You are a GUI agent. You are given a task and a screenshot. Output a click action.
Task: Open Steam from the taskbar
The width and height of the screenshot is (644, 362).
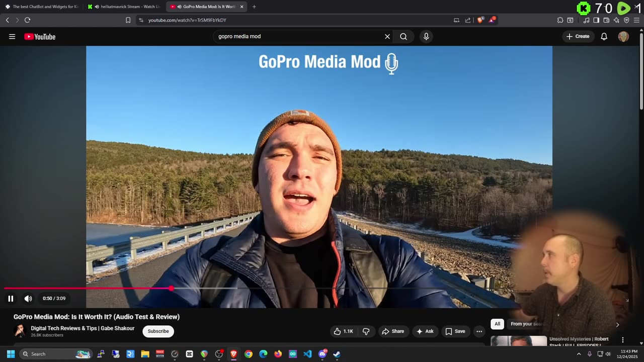tap(337, 354)
